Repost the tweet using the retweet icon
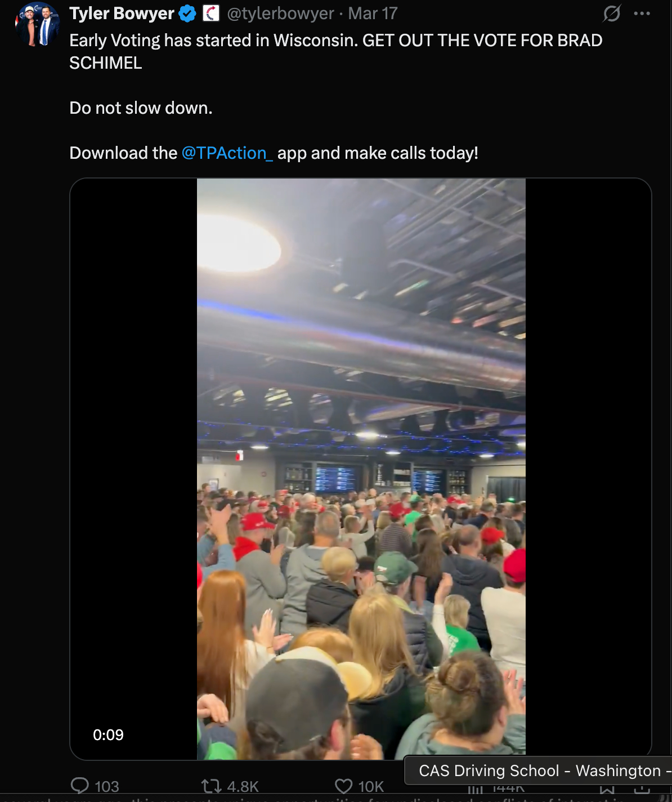Image resolution: width=672 pixels, height=802 pixels. coord(211,786)
